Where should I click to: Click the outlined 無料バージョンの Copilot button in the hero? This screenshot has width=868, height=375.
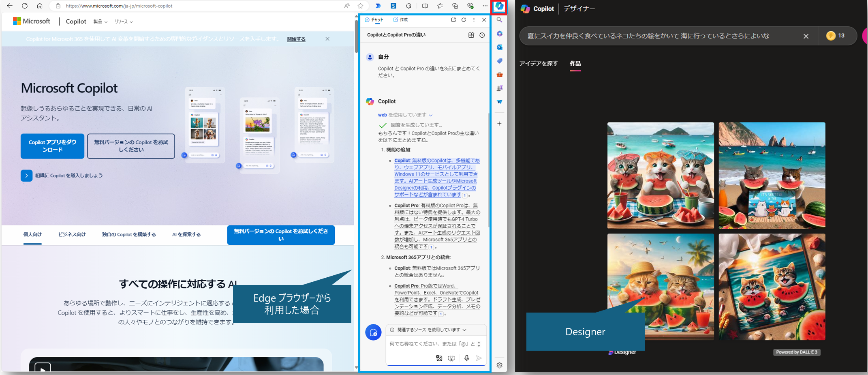click(131, 146)
